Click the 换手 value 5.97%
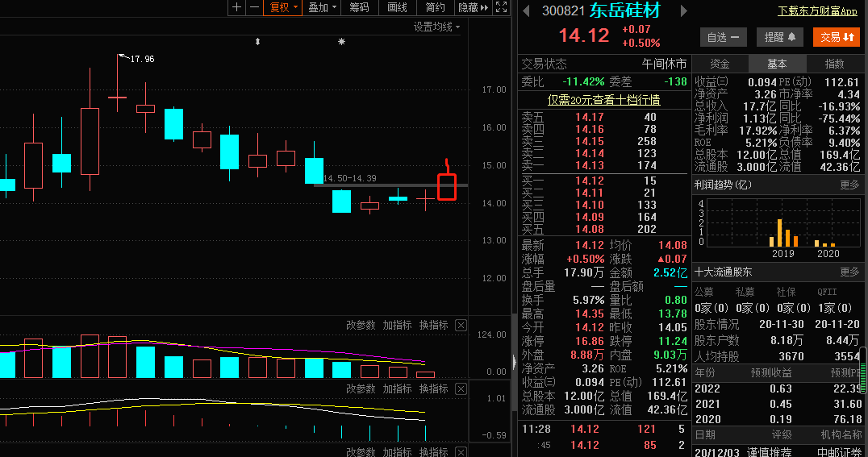 click(588, 300)
